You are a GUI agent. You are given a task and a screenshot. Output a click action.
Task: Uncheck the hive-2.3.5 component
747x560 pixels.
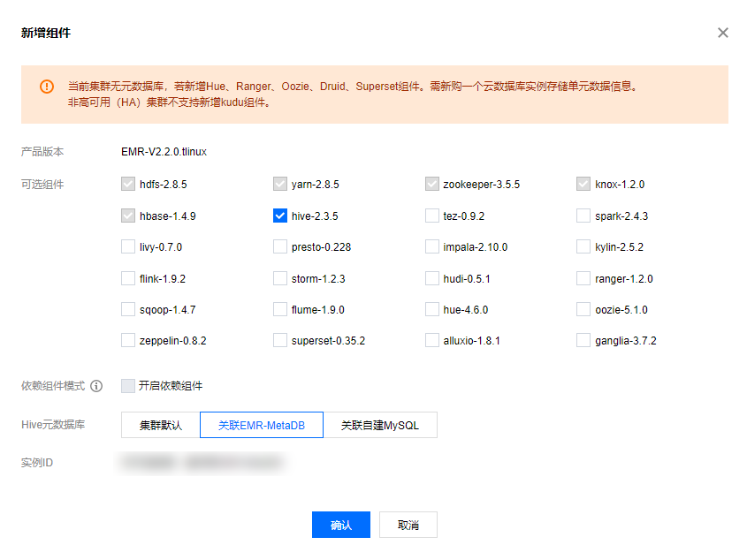279,216
